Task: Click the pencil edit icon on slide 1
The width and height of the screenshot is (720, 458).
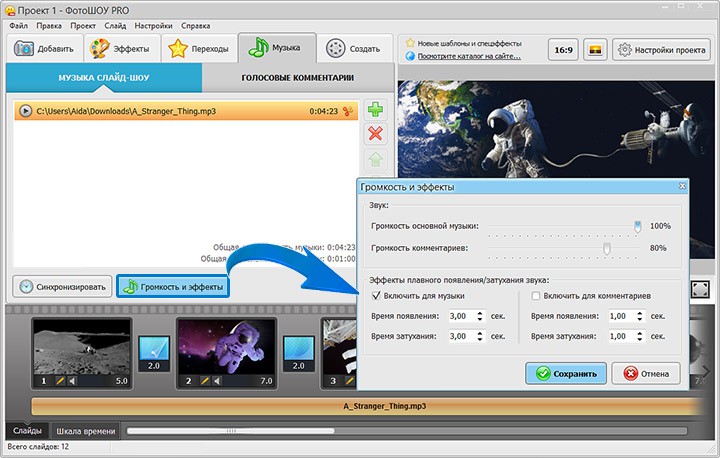Action: (60, 381)
